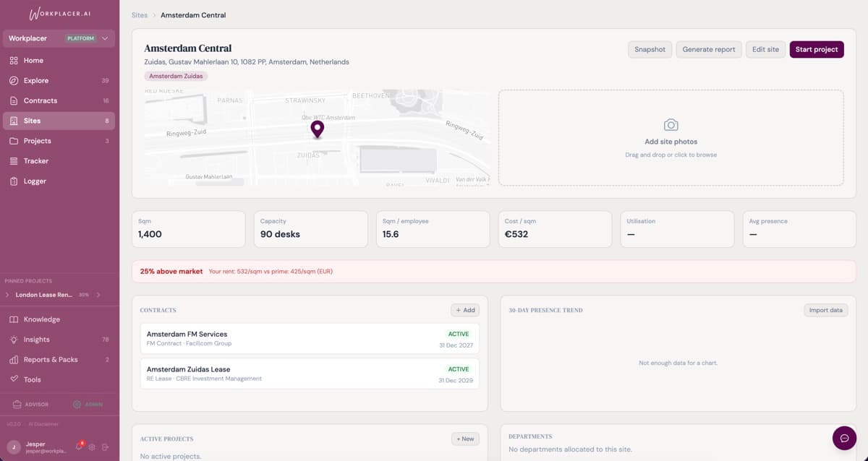Click the PLATFORM badge
The width and height of the screenshot is (868, 461).
(x=80, y=38)
